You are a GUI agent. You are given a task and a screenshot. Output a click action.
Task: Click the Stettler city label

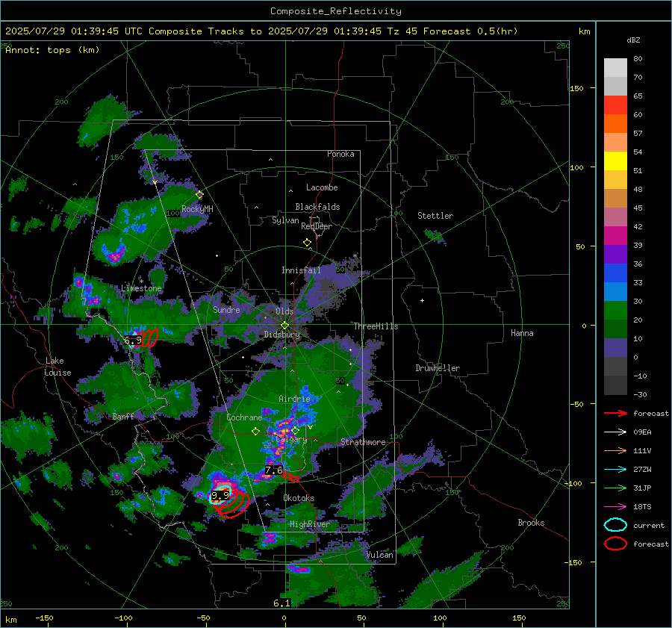coord(435,216)
